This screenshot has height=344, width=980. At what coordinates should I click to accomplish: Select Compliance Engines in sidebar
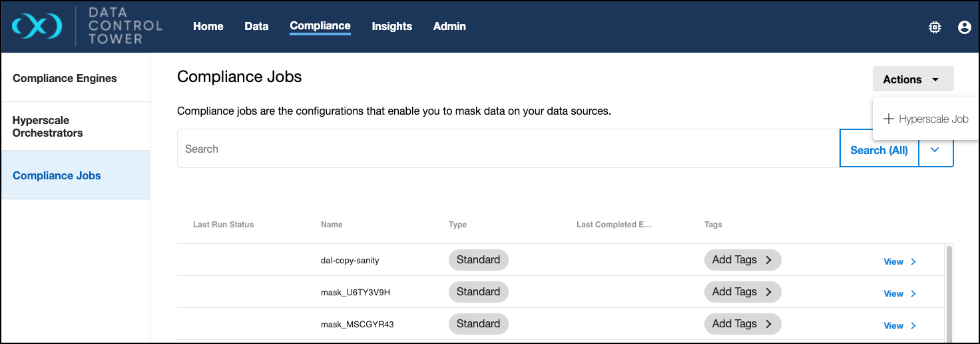point(65,79)
